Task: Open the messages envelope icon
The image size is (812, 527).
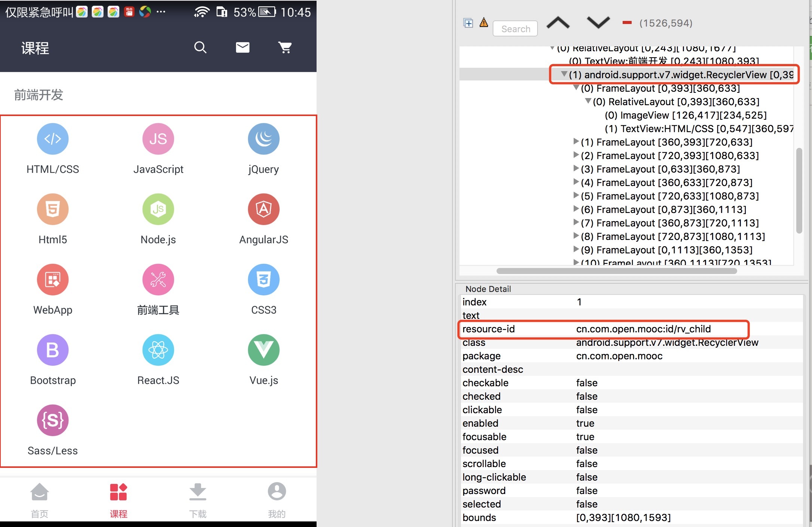Action: tap(242, 48)
